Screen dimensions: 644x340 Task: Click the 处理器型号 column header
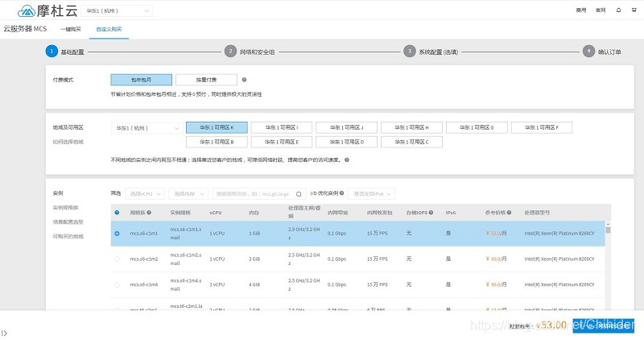click(537, 213)
